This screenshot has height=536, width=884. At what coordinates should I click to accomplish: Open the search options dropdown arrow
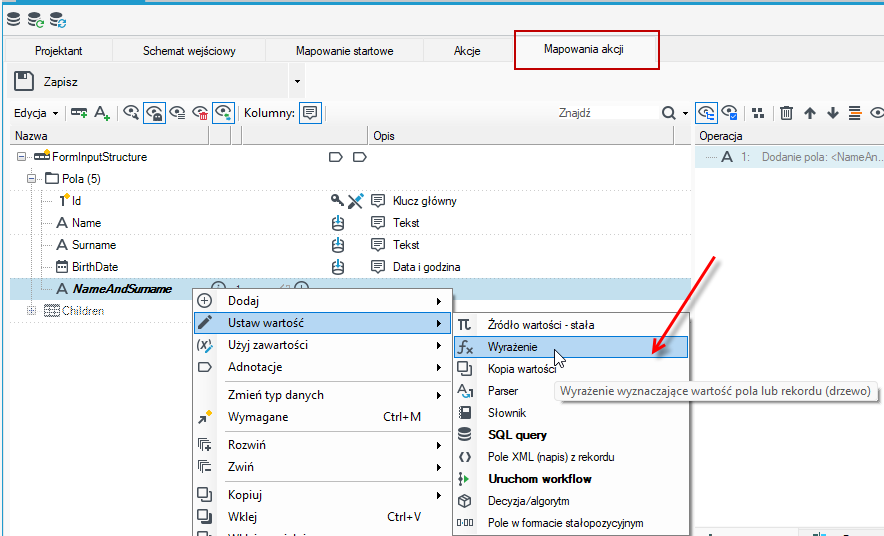[686, 113]
